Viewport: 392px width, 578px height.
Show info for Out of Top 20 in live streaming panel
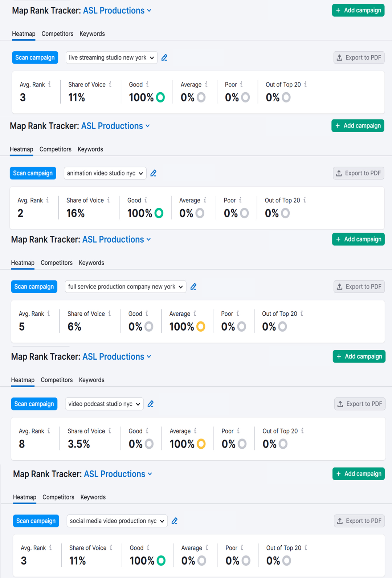(x=306, y=84)
